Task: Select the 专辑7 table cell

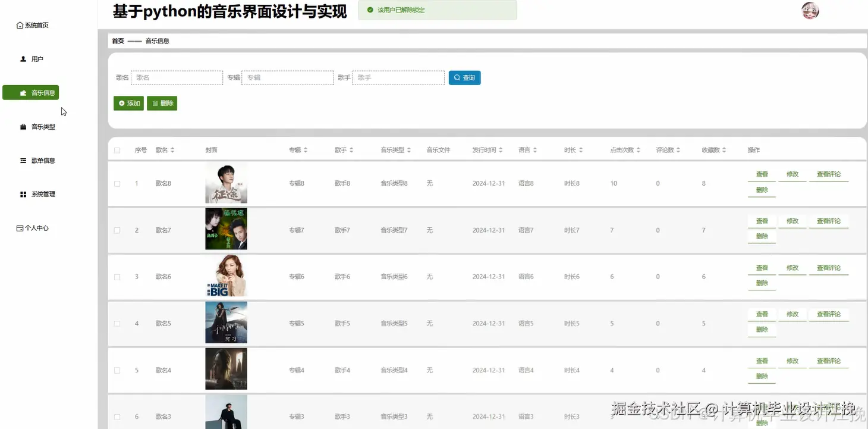Action: click(297, 230)
